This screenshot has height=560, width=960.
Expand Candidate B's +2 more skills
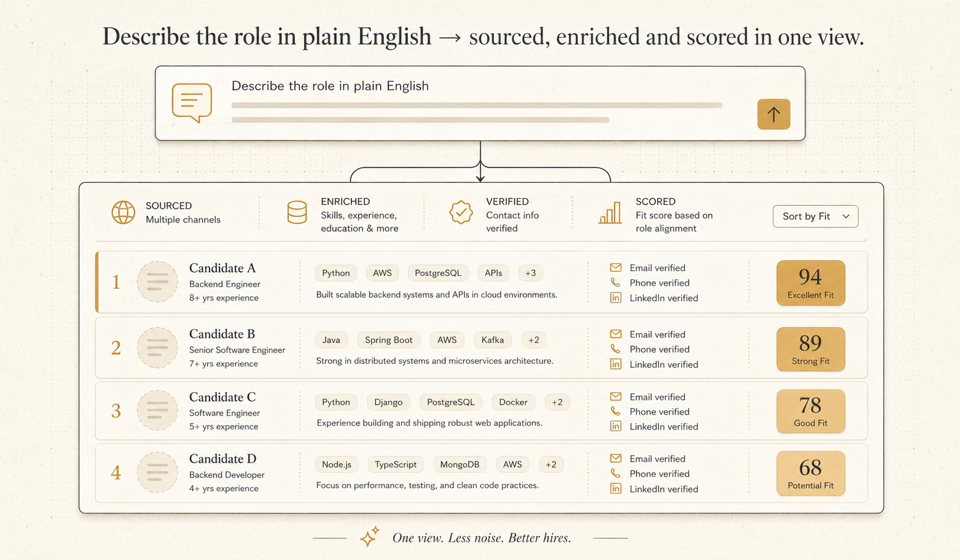tap(534, 340)
